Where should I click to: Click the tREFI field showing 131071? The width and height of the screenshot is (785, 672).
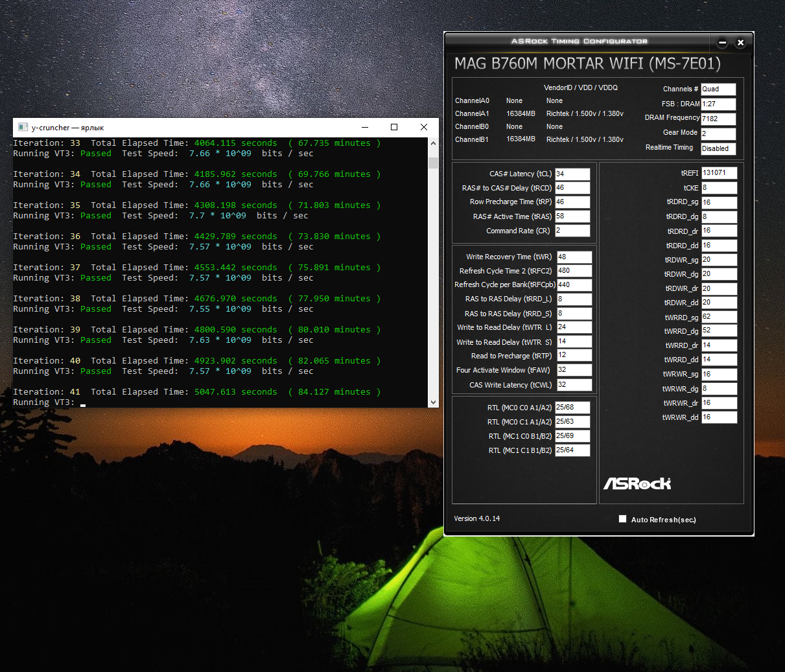[719, 173]
